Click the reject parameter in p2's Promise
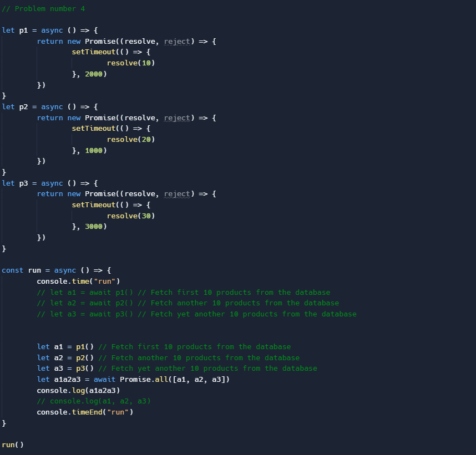 click(x=177, y=118)
